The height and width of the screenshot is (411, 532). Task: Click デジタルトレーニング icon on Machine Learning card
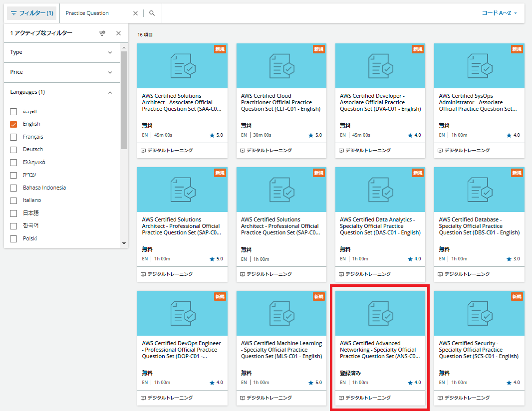[x=242, y=398]
